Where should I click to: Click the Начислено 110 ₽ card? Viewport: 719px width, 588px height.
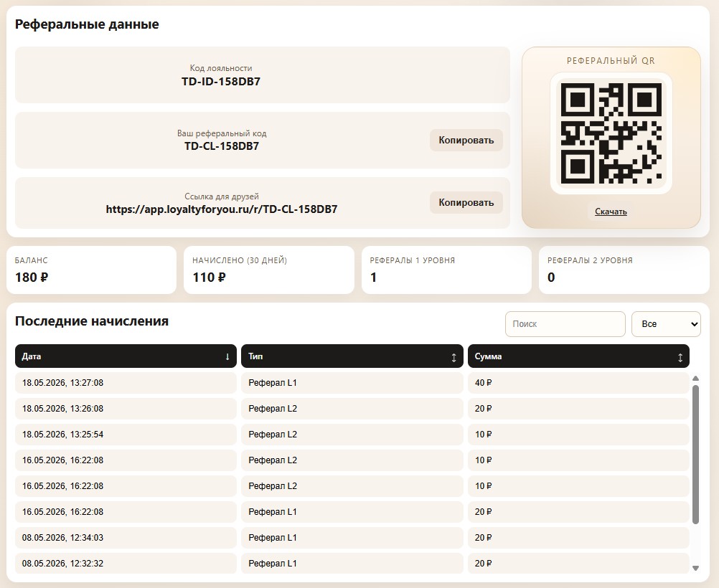(268, 270)
